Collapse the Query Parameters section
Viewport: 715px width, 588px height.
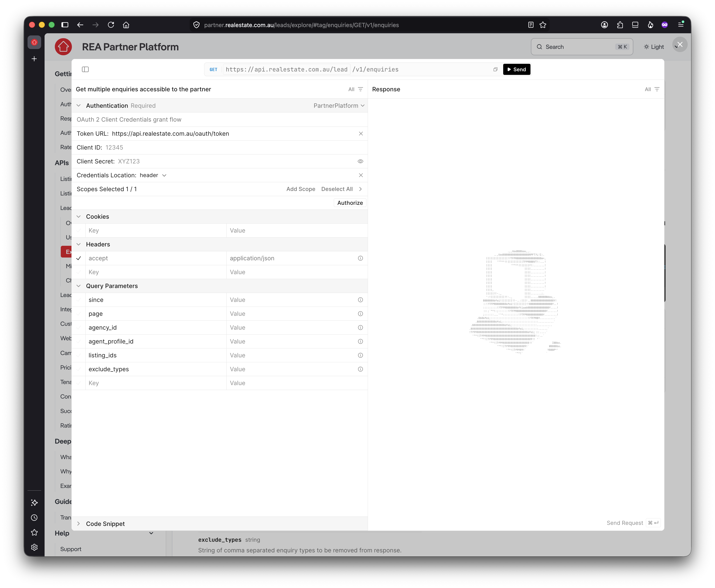coord(78,286)
